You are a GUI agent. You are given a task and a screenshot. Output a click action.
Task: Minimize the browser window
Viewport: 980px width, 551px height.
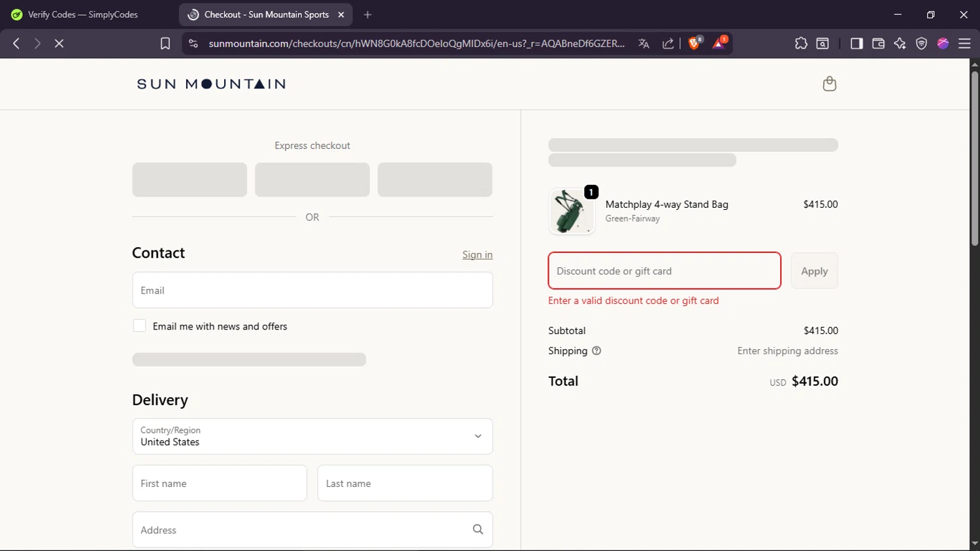[898, 14]
